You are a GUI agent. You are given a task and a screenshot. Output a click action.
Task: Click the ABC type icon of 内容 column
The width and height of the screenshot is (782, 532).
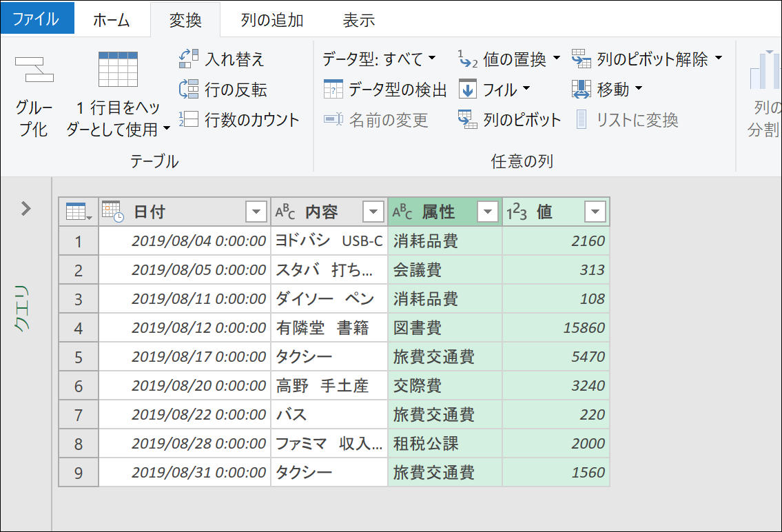click(x=285, y=212)
